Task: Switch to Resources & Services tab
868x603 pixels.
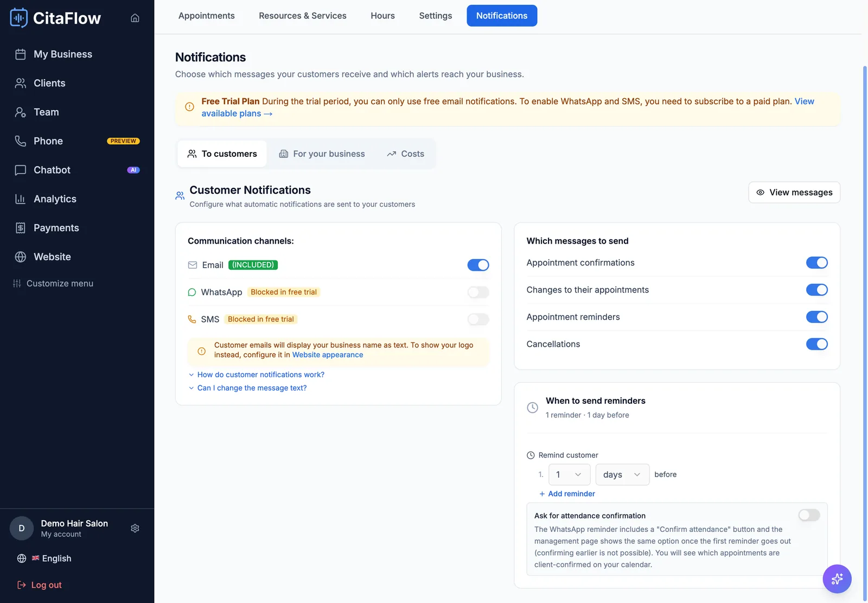Action: coord(303,16)
